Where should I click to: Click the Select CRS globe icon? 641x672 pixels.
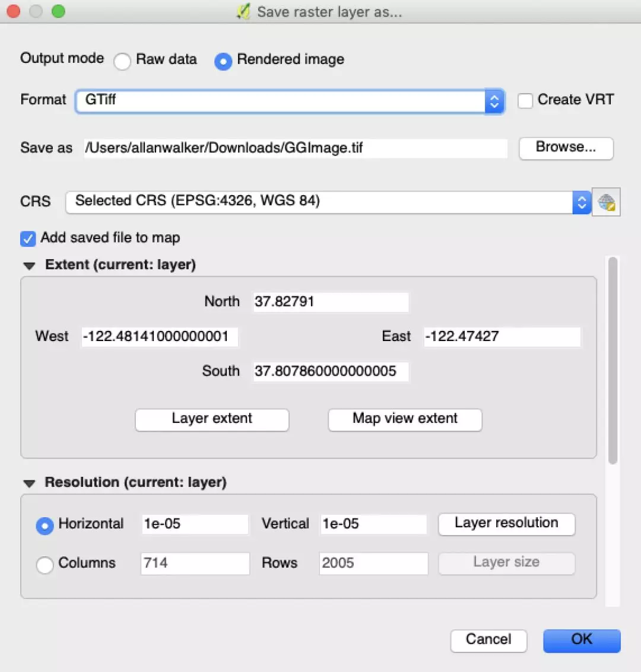[x=606, y=203]
